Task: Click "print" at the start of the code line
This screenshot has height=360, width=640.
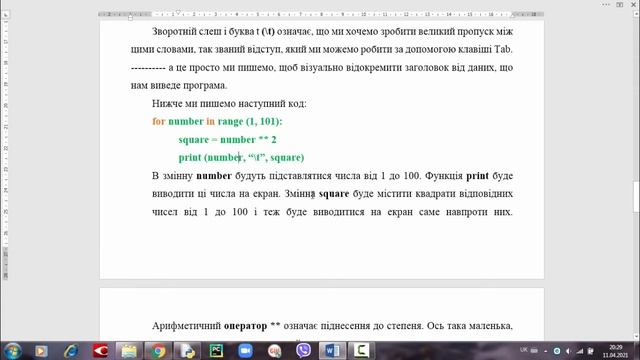Action: 190,158
